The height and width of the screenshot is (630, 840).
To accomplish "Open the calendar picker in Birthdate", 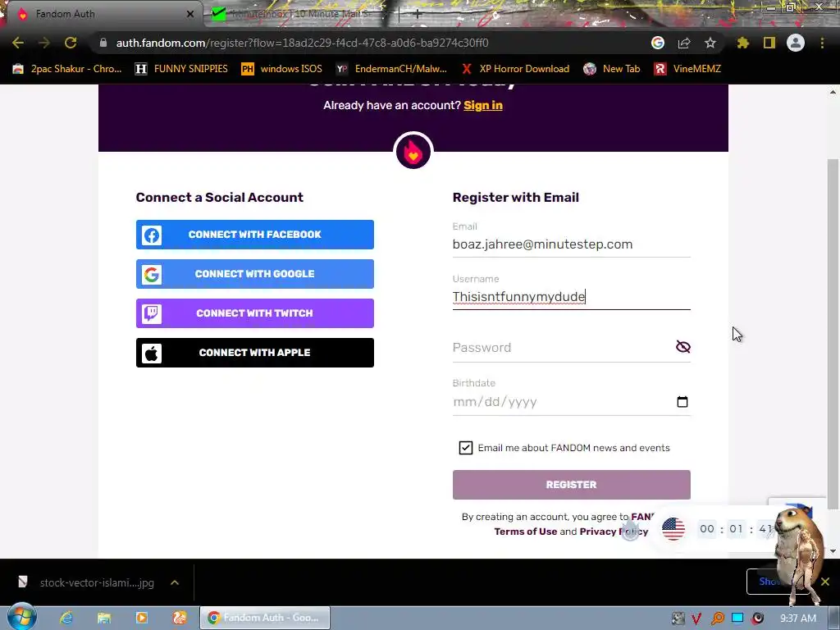I will [x=682, y=402].
